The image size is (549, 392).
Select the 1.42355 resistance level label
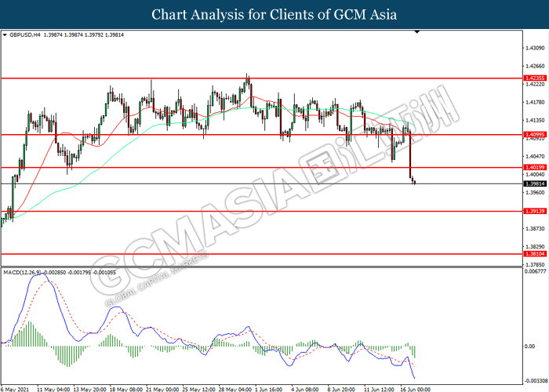point(535,78)
